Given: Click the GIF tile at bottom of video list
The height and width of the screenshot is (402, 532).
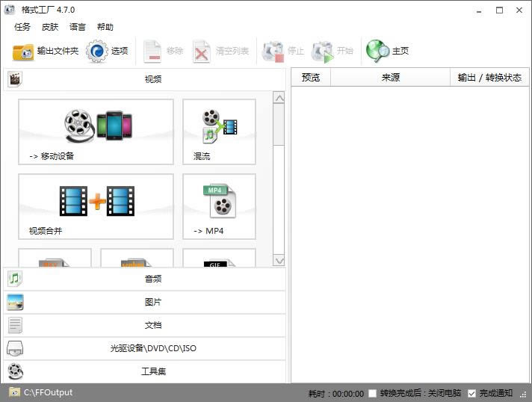Looking at the screenshot, I should (x=219, y=259).
